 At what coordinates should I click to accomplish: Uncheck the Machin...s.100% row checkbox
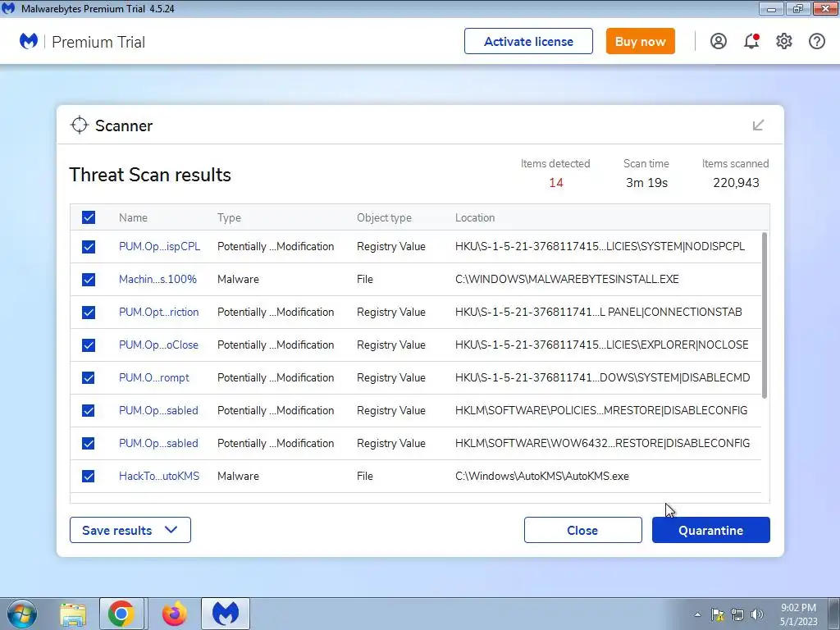(89, 280)
